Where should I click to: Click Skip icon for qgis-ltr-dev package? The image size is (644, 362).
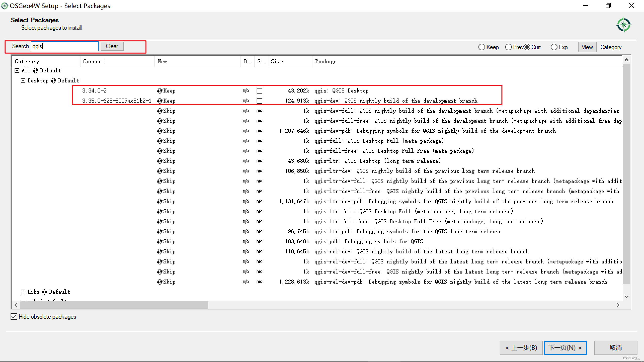tap(159, 171)
